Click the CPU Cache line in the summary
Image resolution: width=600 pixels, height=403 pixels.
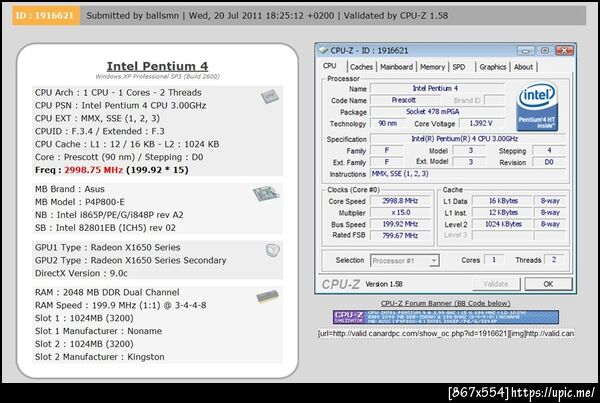[127, 144]
